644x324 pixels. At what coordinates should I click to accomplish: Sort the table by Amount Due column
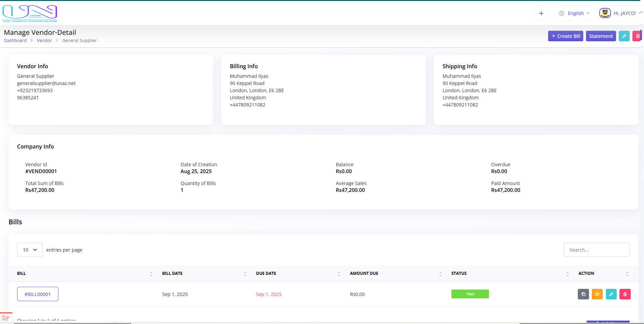click(364, 273)
